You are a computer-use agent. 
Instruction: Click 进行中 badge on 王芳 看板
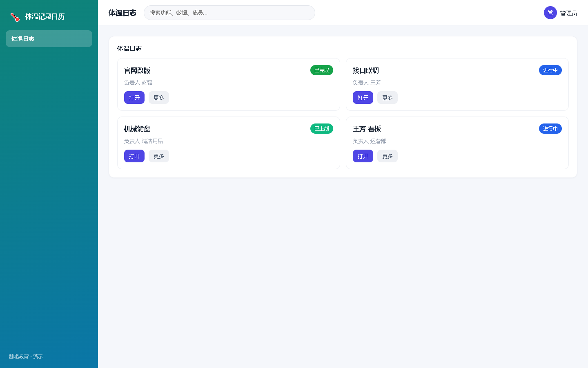[x=550, y=129]
